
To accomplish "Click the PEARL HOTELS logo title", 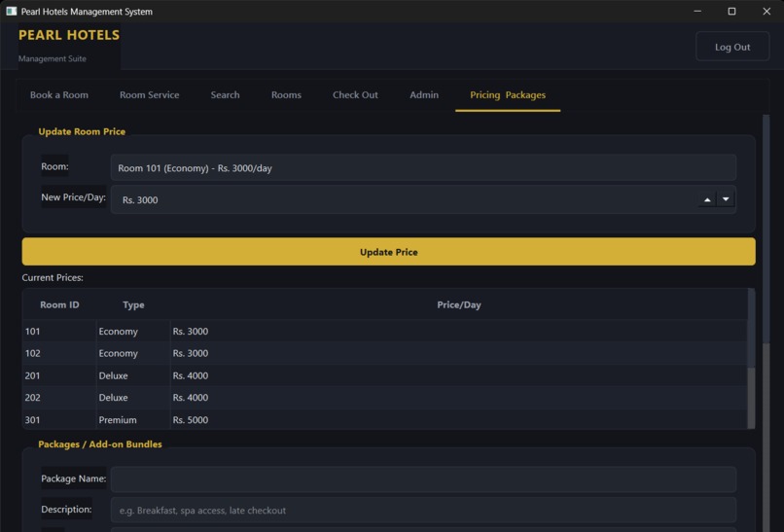I will (x=69, y=35).
